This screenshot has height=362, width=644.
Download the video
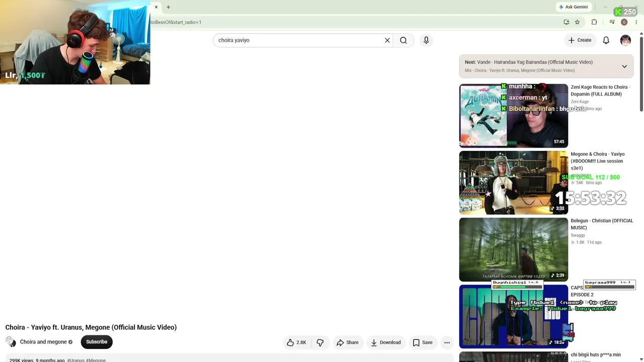click(386, 342)
